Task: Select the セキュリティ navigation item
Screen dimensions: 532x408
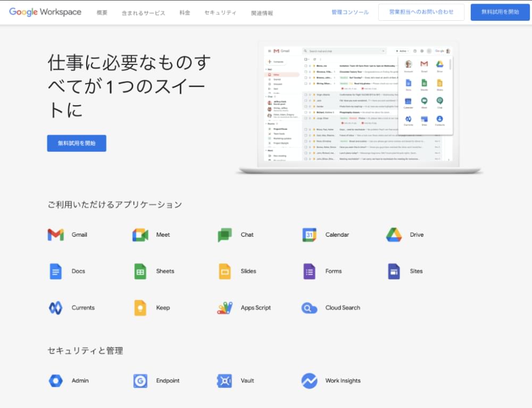Action: (220, 13)
